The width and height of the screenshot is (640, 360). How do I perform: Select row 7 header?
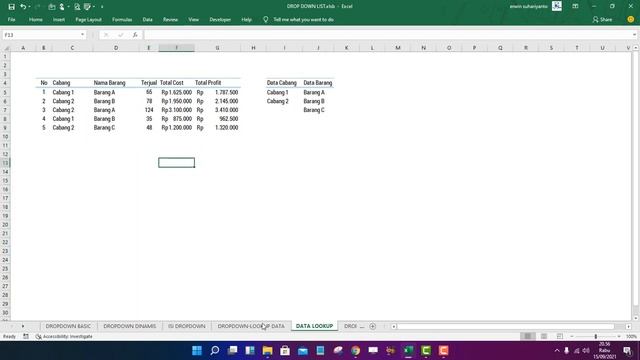tap(5, 110)
